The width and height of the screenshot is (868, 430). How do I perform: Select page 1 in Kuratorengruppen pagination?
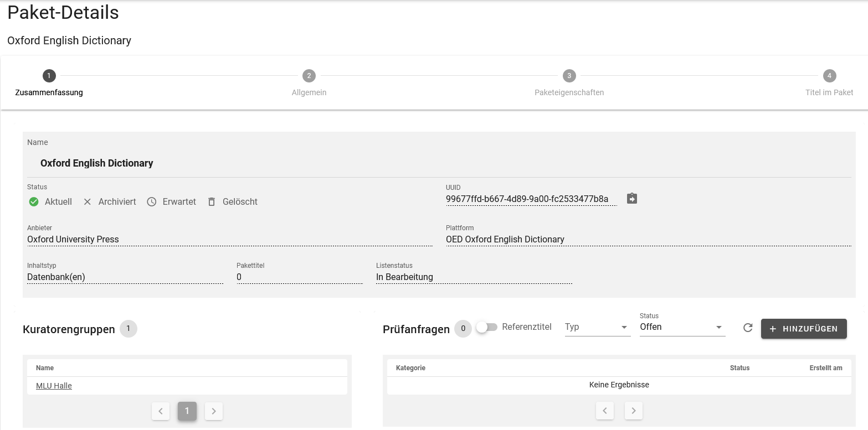point(187,411)
